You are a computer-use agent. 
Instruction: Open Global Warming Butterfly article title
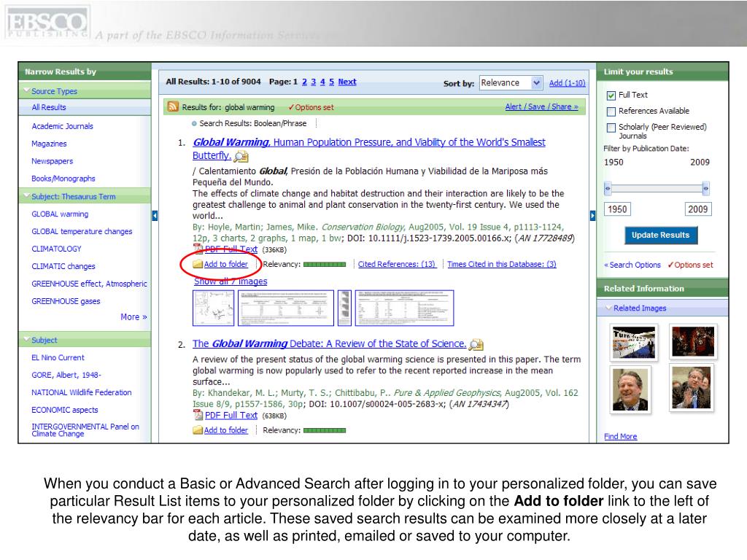(368, 149)
